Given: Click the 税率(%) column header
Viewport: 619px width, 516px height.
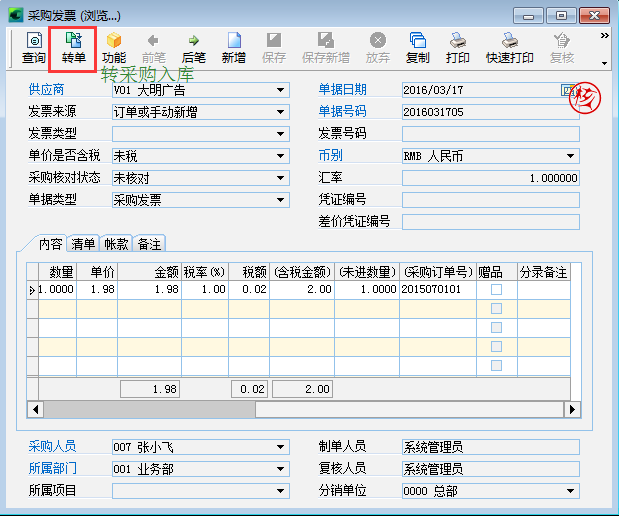Looking at the screenshot, I should (x=205, y=272).
